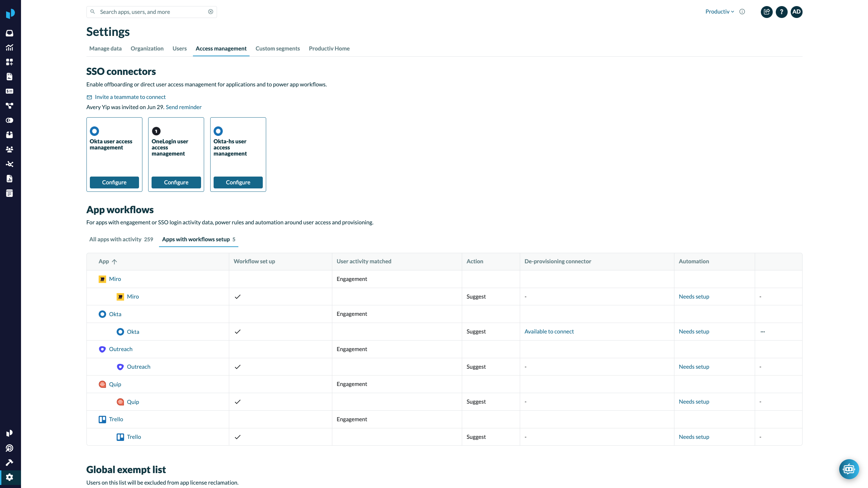Switch to the Custom segments tab
This screenshot has width=868, height=488.
click(x=277, y=48)
